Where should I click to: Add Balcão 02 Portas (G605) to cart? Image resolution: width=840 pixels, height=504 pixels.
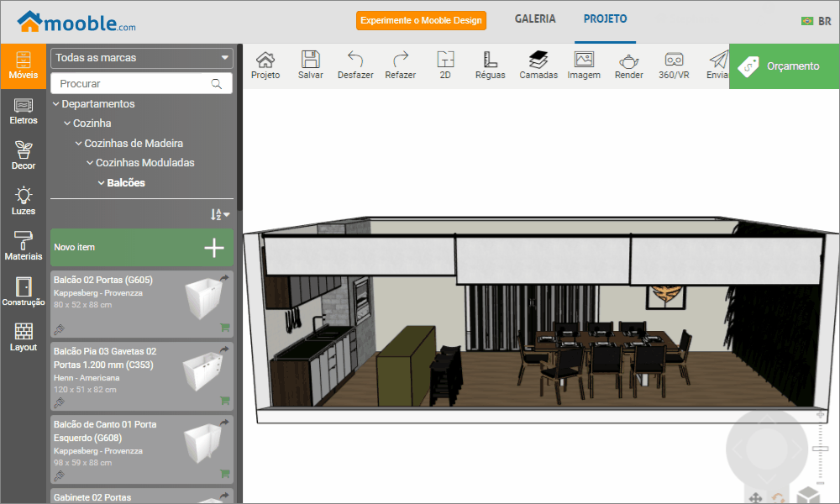[225, 328]
